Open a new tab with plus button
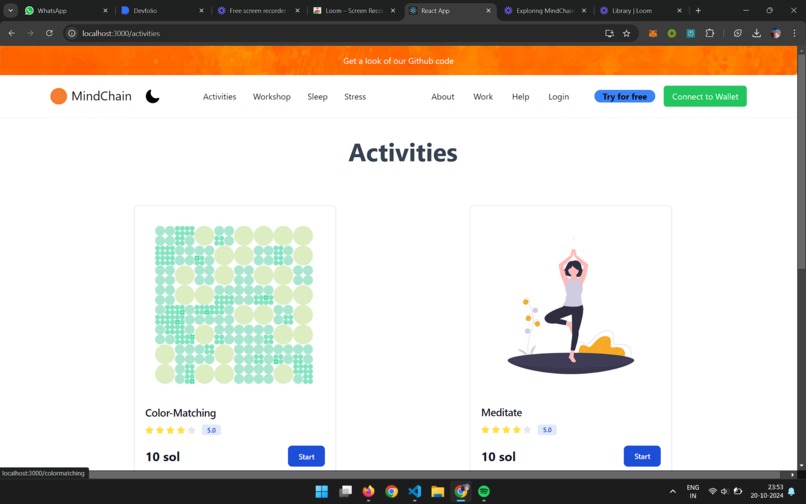806x504 pixels. pyautogui.click(x=698, y=10)
